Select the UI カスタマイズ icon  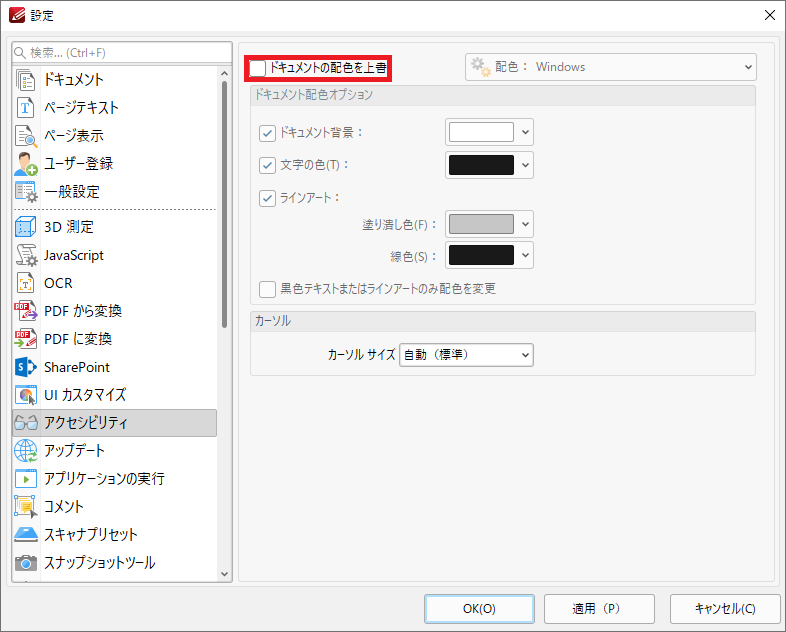point(25,395)
